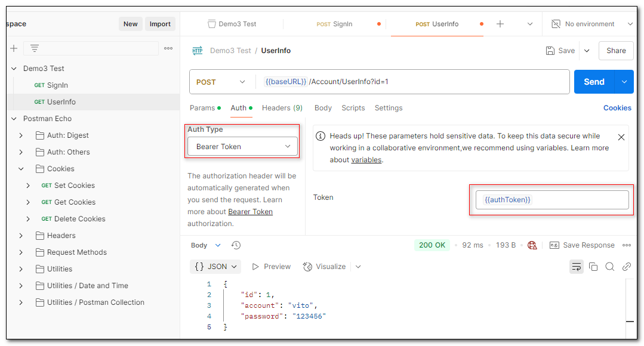Open the Cookies link
The width and height of the screenshot is (644, 346).
point(617,108)
